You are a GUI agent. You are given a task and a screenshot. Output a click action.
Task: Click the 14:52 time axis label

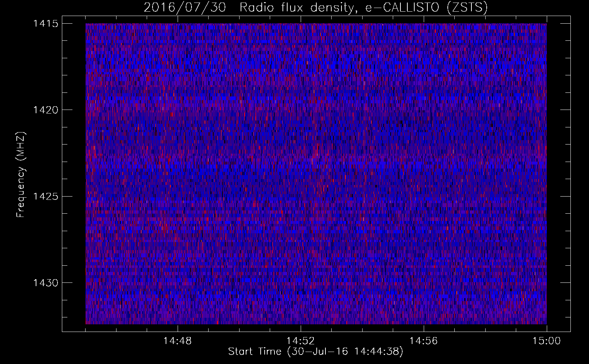coord(301,341)
